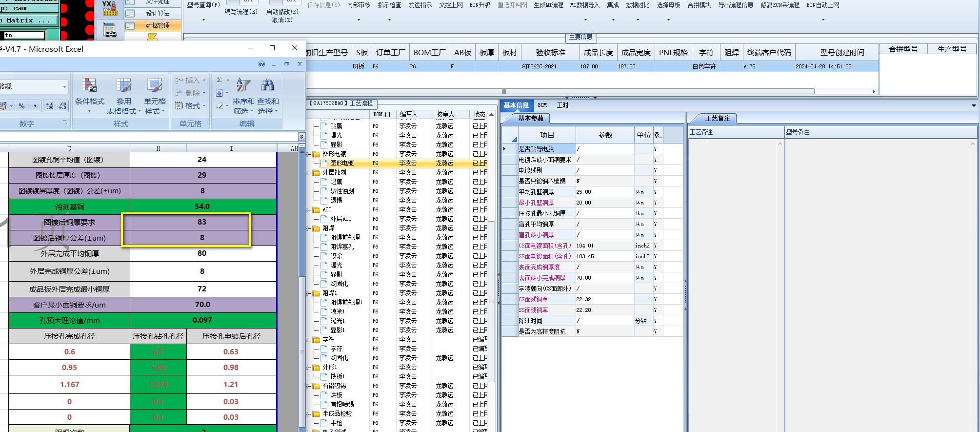The width and height of the screenshot is (980, 432).
Task: Click the ECN升级 toolbar button
Action: pos(480,5)
